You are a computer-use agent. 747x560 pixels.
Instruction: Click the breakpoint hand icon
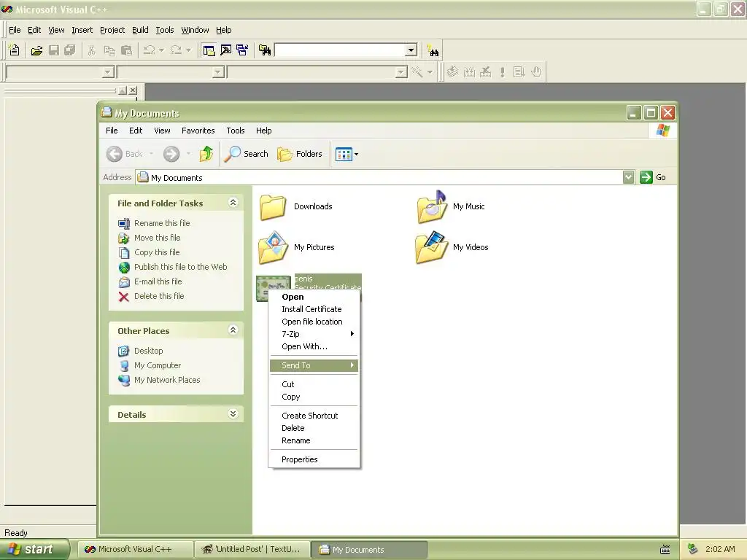[x=536, y=72]
